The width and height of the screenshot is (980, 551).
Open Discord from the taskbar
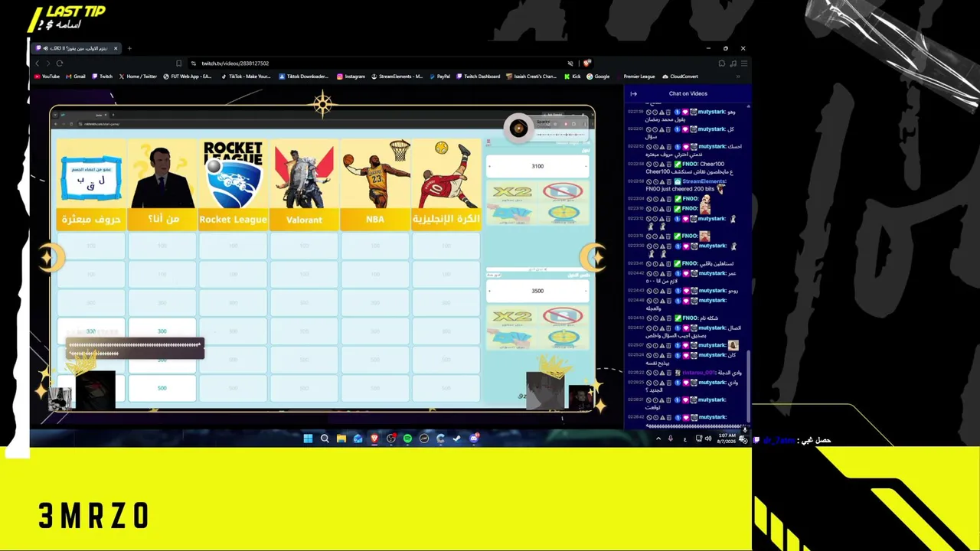tap(474, 439)
